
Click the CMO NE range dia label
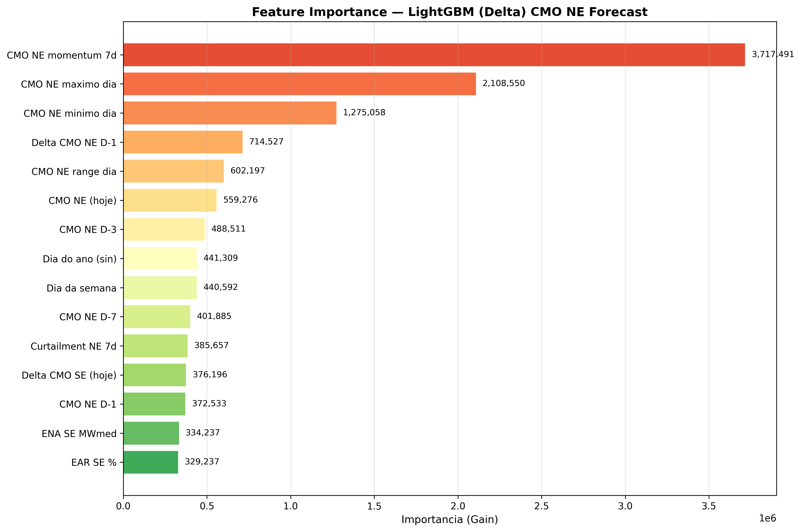coord(74,172)
